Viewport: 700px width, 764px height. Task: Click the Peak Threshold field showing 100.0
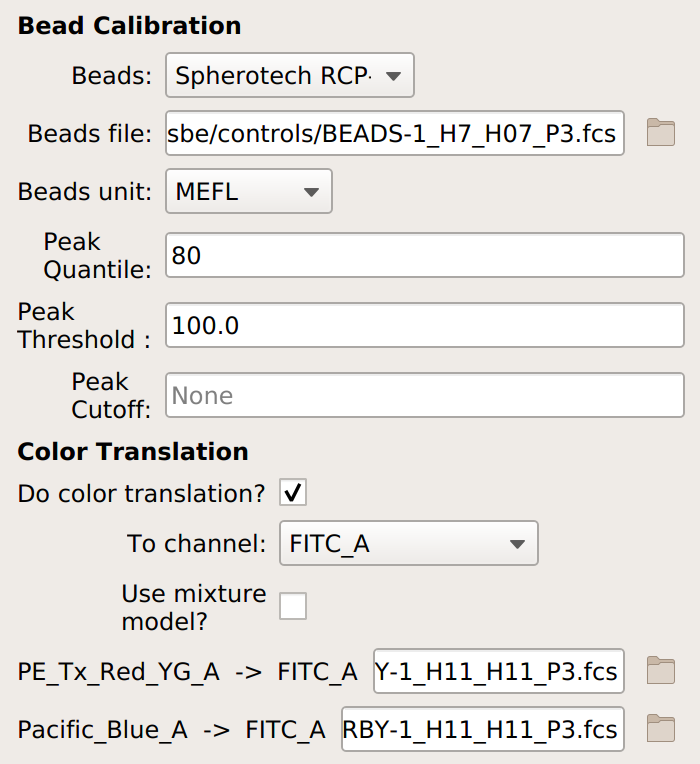tap(425, 325)
